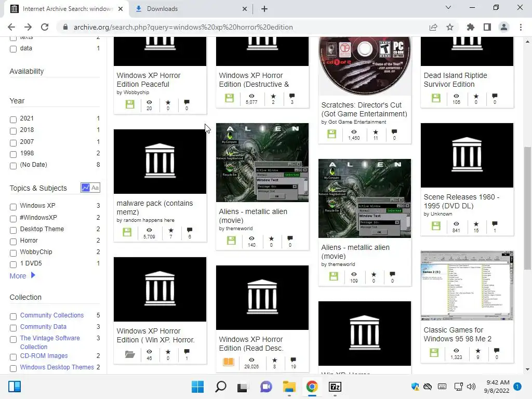Open malware pack (contains memz) result
532x399 pixels.
click(x=155, y=208)
